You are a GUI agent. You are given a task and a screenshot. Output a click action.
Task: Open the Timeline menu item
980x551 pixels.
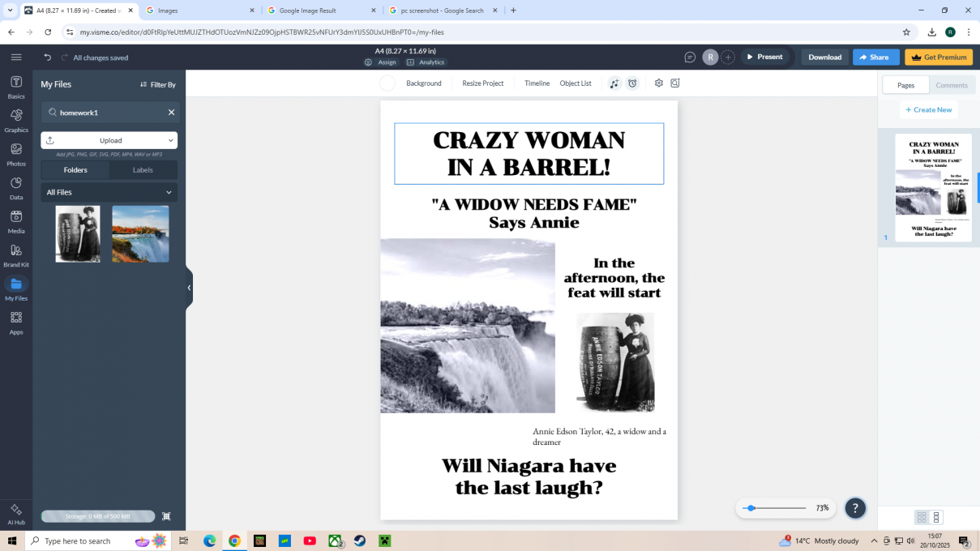coord(537,83)
